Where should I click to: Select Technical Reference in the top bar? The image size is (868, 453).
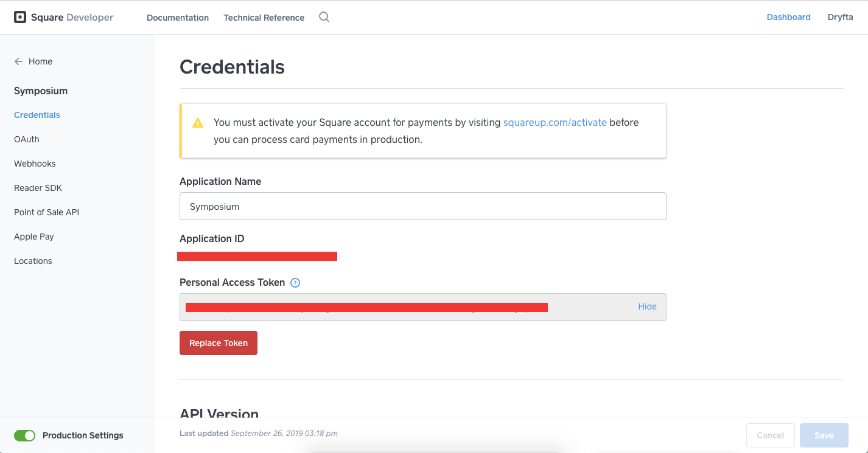tap(264, 18)
